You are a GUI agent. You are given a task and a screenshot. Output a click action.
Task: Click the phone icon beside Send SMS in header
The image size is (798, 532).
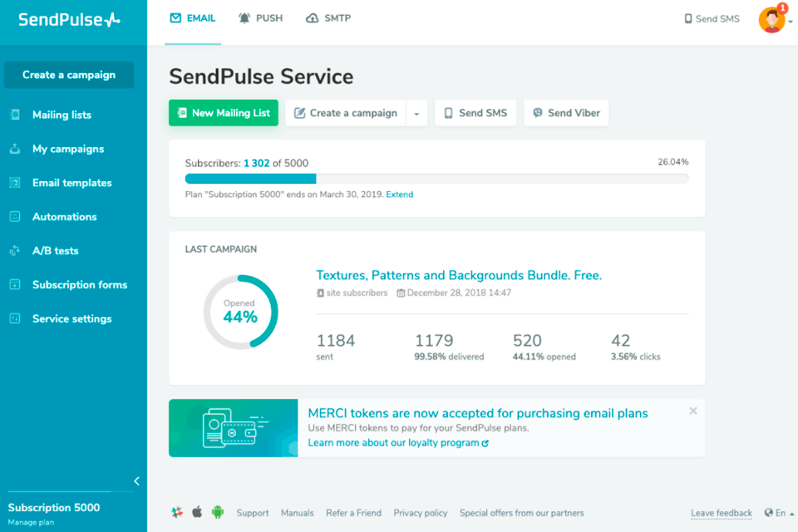pyautogui.click(x=688, y=19)
